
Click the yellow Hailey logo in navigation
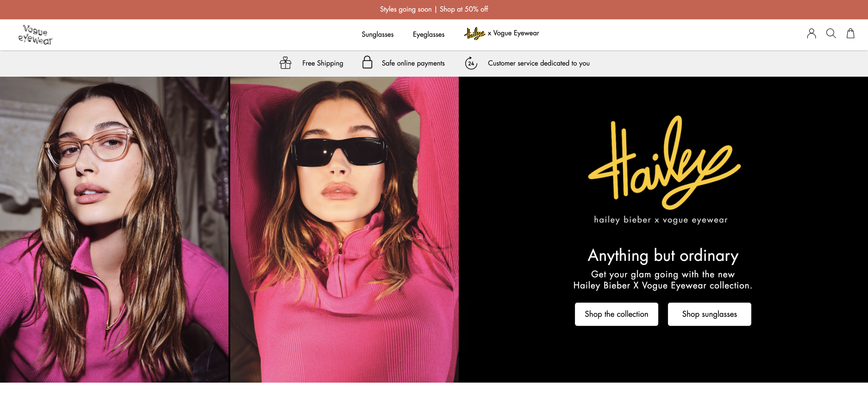pyautogui.click(x=474, y=34)
